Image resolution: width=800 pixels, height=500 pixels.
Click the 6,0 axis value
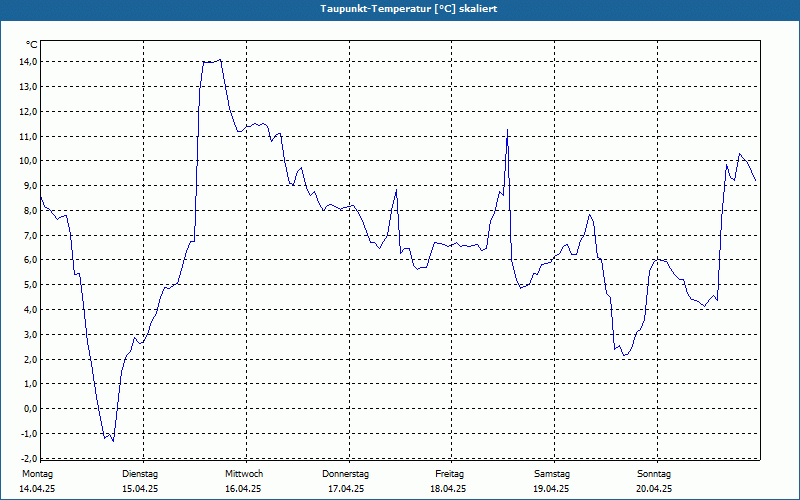pos(30,260)
